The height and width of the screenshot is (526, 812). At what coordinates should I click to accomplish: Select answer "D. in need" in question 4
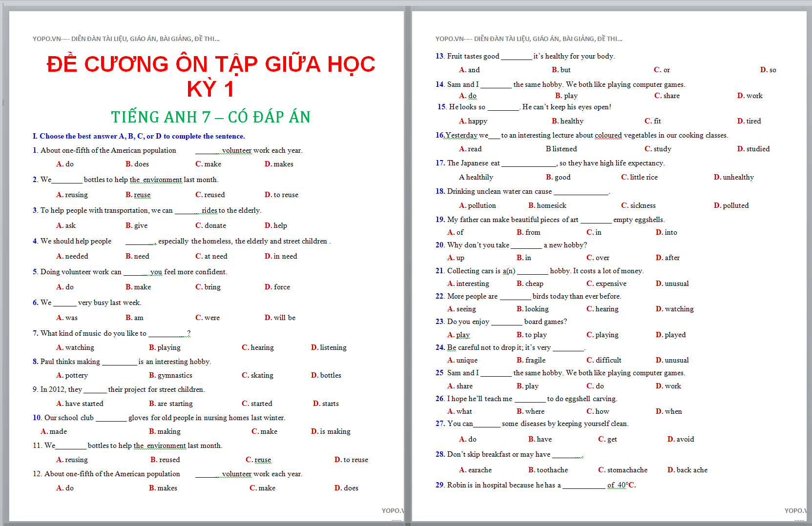281,256
